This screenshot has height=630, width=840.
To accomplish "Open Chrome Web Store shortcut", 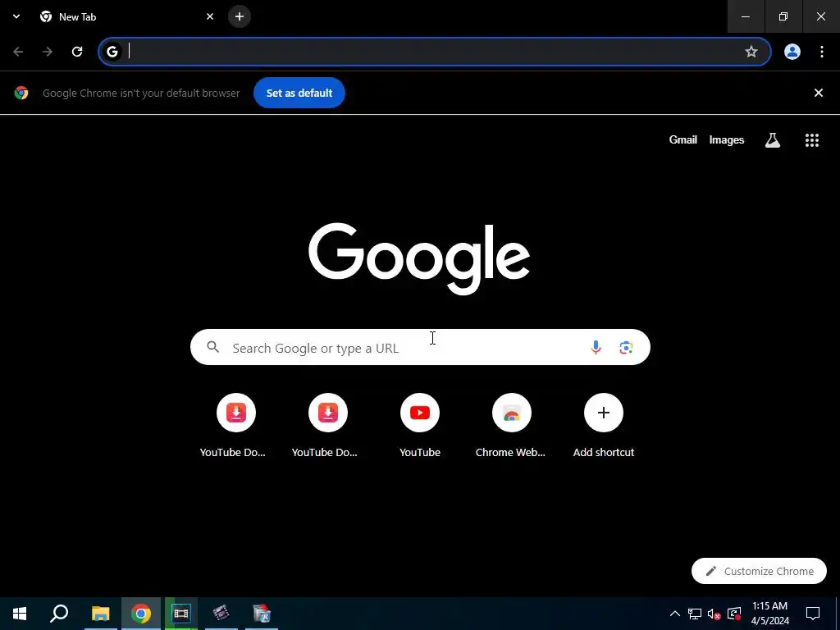I will pyautogui.click(x=512, y=426).
